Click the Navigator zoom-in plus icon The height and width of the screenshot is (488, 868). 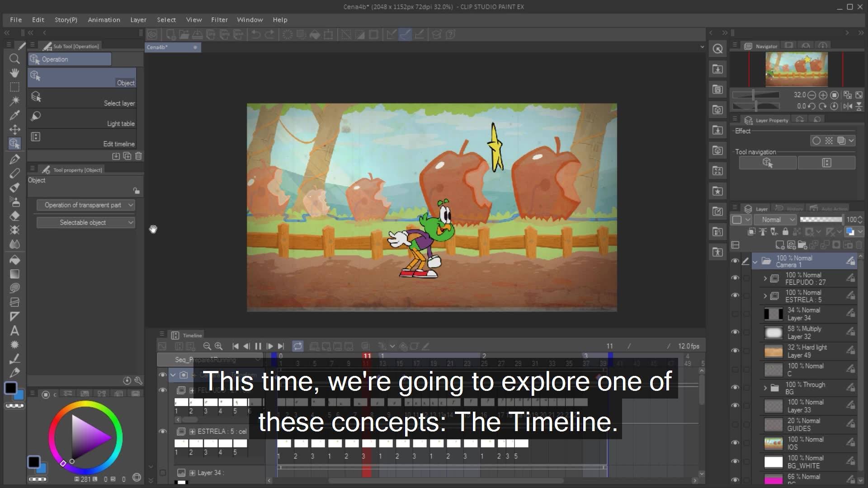[823, 95]
